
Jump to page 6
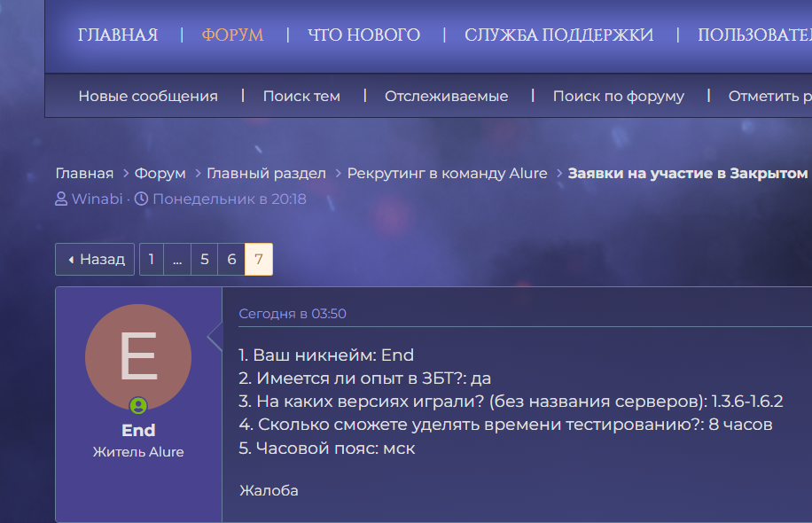tap(231, 260)
